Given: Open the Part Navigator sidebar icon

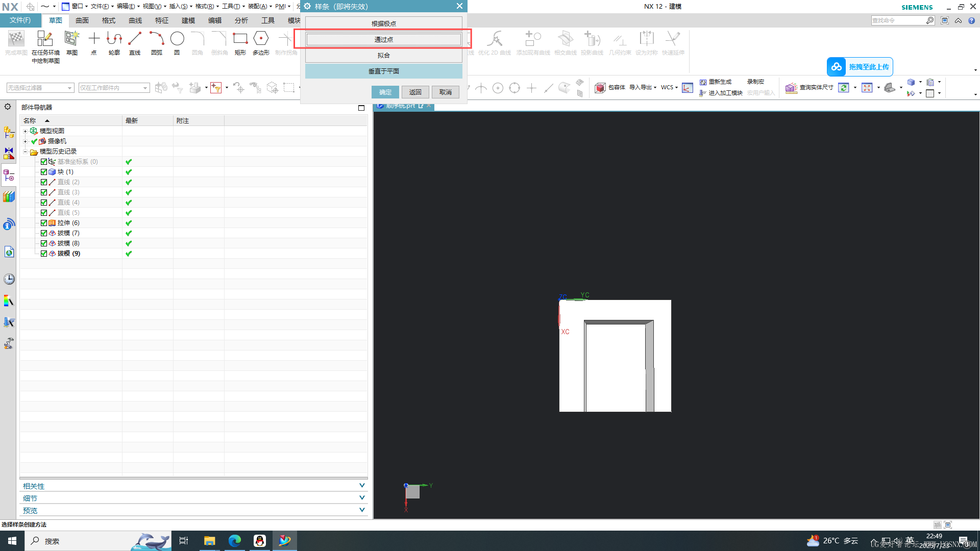Looking at the screenshot, I should (9, 176).
